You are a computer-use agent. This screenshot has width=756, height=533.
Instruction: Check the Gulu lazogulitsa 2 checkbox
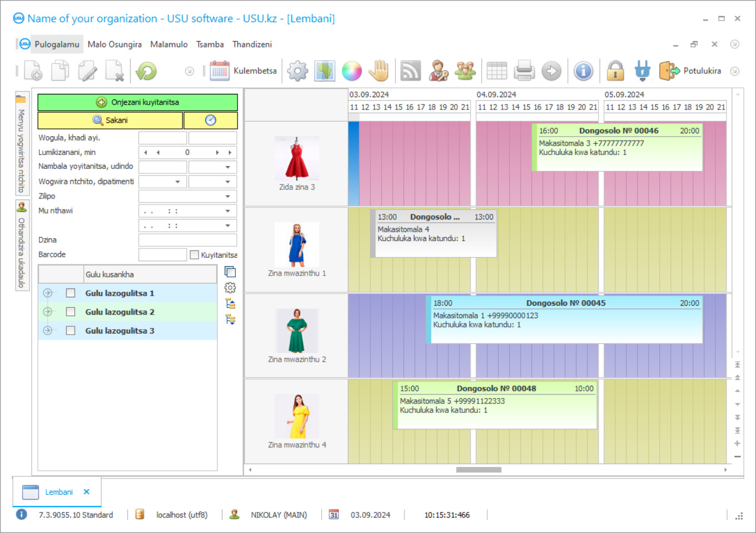coord(71,312)
